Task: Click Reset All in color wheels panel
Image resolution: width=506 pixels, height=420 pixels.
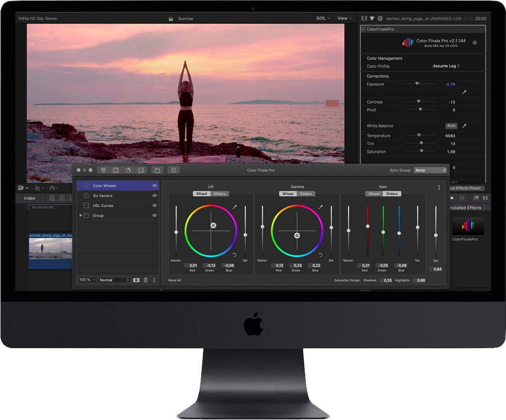Action: [175, 281]
